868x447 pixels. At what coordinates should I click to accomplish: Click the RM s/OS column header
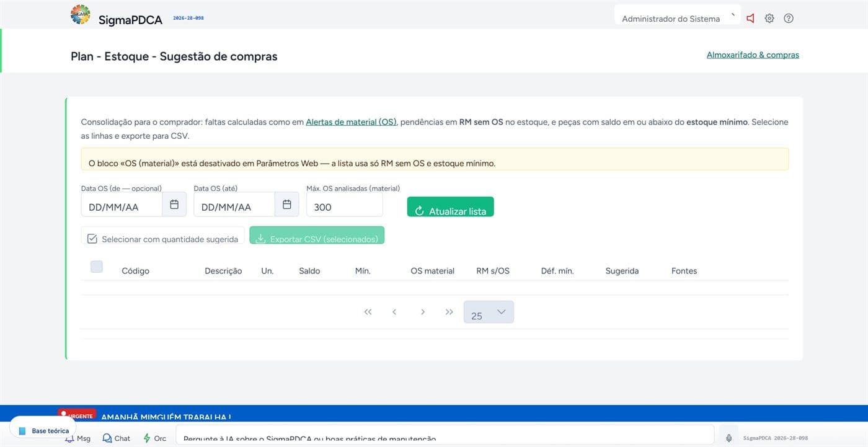point(493,271)
